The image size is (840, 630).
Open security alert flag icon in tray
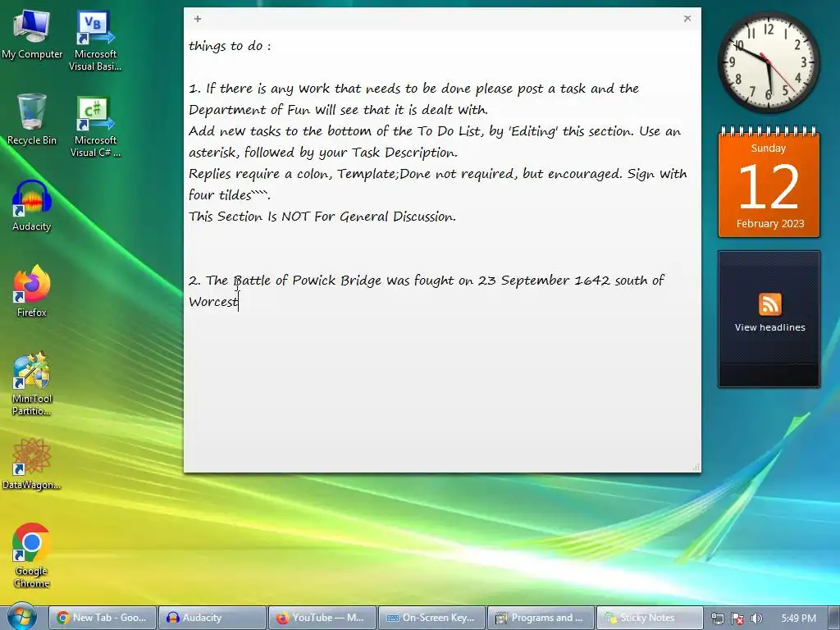737,619
